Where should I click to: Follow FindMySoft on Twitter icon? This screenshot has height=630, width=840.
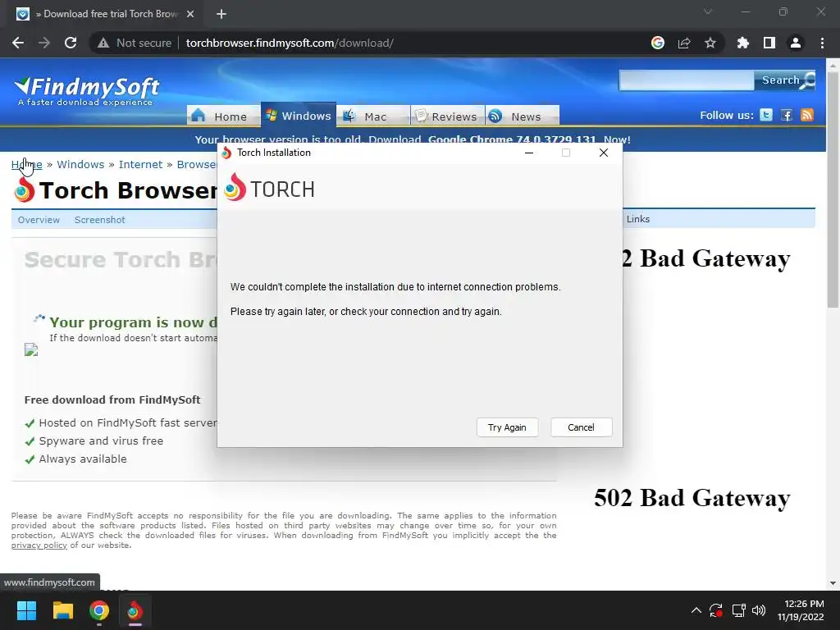(x=766, y=115)
